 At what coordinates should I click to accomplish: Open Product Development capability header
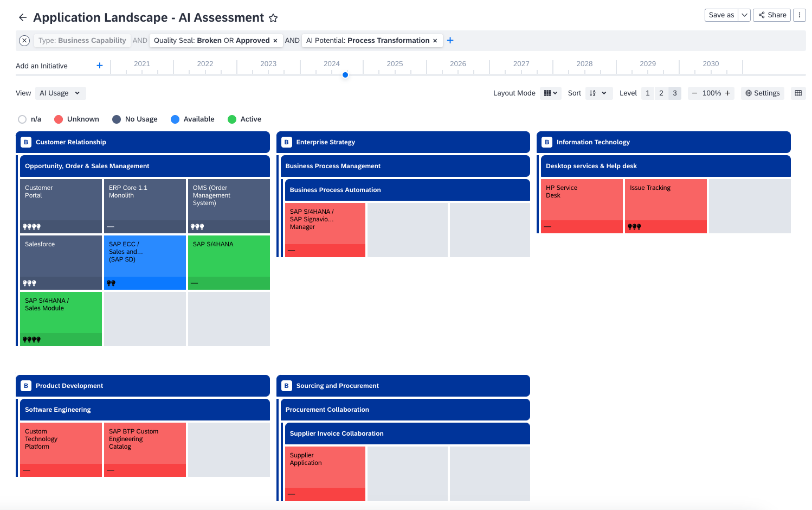click(143, 386)
